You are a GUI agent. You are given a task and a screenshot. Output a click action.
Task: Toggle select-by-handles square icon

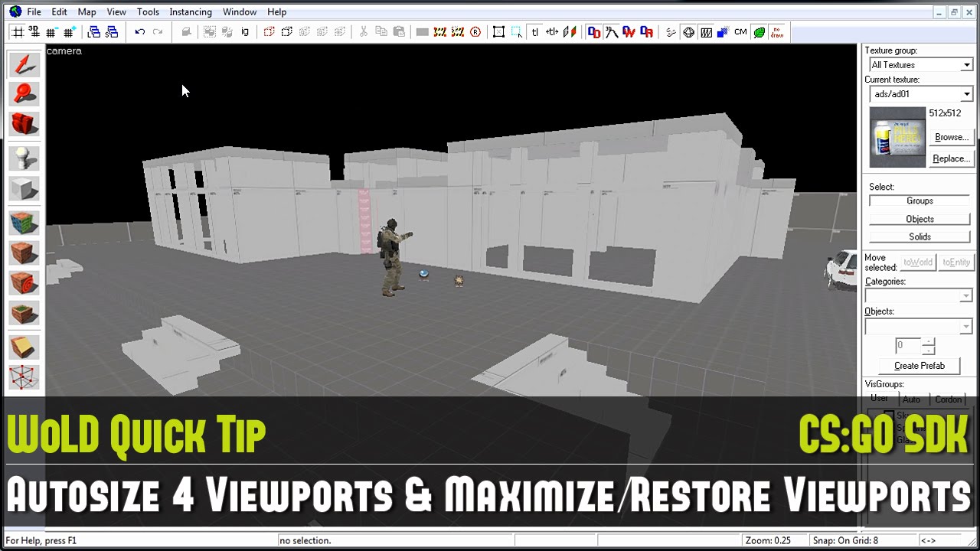[498, 32]
